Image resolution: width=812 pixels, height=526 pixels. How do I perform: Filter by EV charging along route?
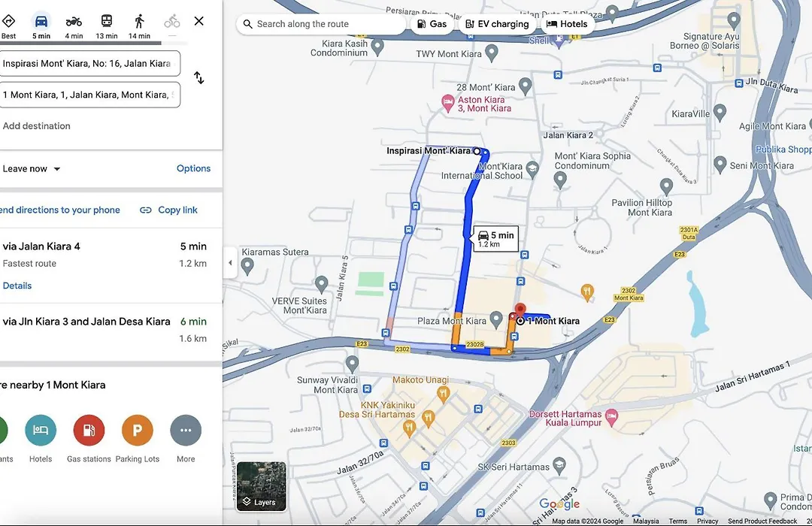click(x=497, y=24)
